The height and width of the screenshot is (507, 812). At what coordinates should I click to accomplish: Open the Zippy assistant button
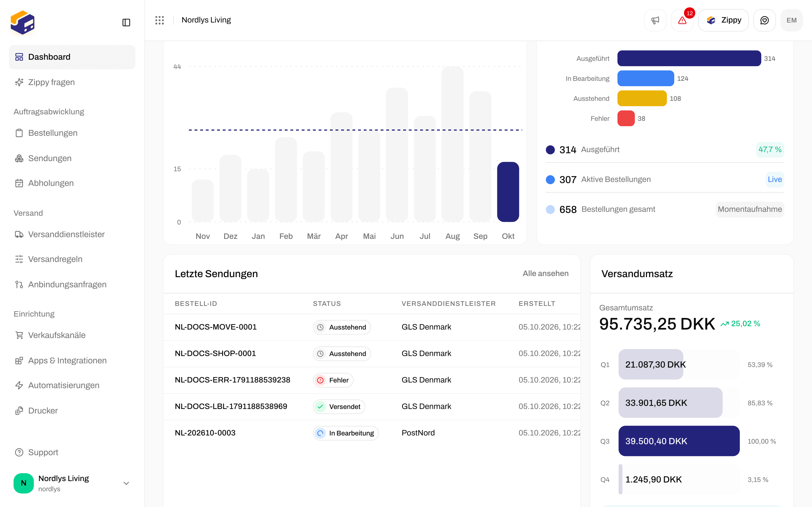[723, 20]
